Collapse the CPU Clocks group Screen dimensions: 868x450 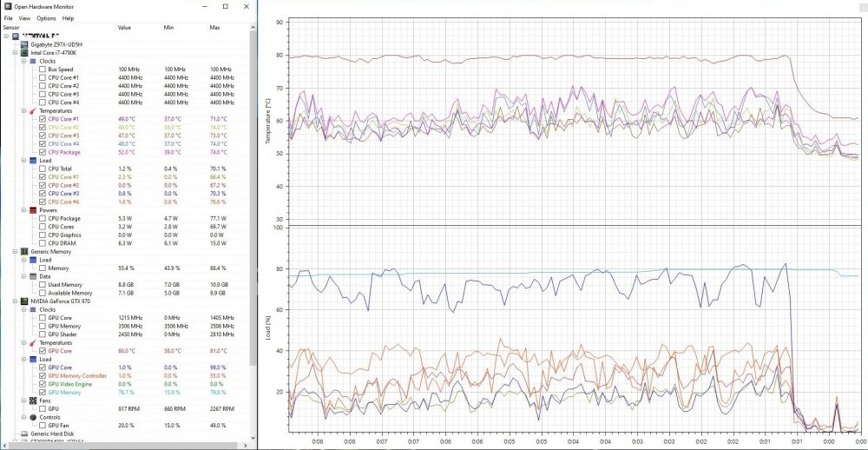click(x=23, y=61)
